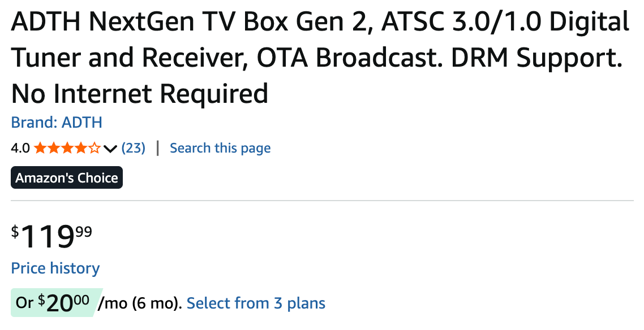Click the Amazon's Choice badge
644x330 pixels.
click(x=67, y=178)
